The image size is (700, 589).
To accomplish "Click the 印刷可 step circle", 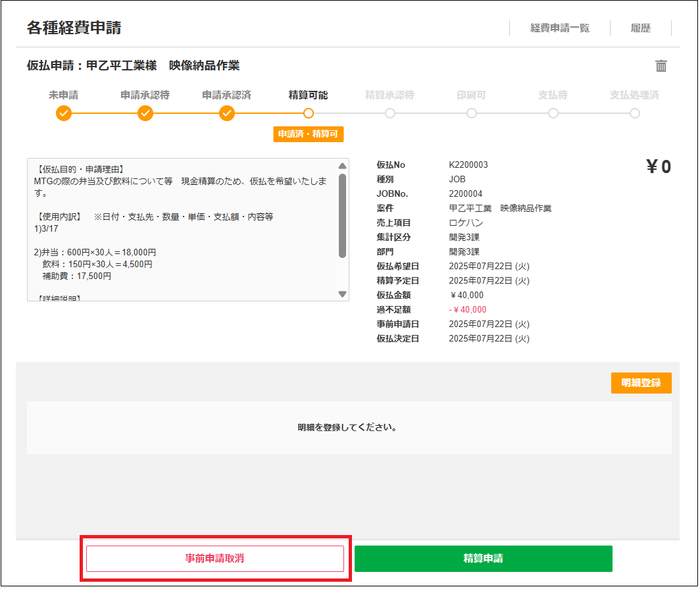I will [472, 113].
